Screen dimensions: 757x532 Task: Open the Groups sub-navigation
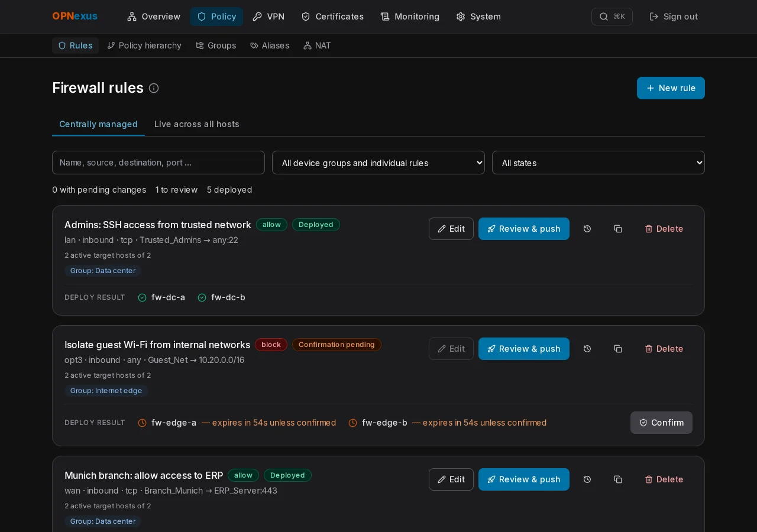click(216, 46)
